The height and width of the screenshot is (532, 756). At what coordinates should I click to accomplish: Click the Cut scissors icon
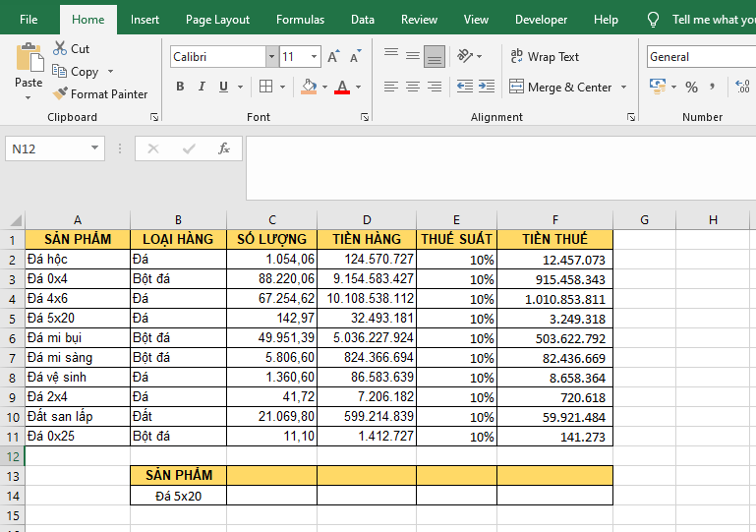pos(60,48)
